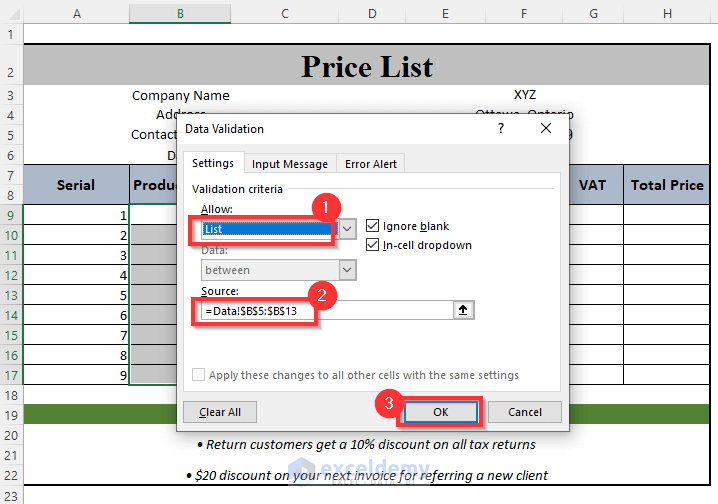Select column F header
Viewport: 718px width, 504px height.
tap(524, 14)
